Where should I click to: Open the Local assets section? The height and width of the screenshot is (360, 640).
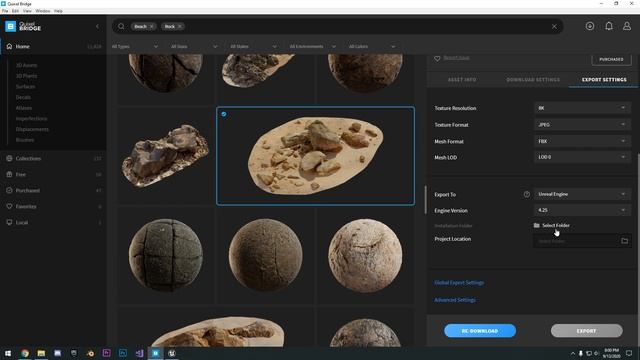point(53,222)
